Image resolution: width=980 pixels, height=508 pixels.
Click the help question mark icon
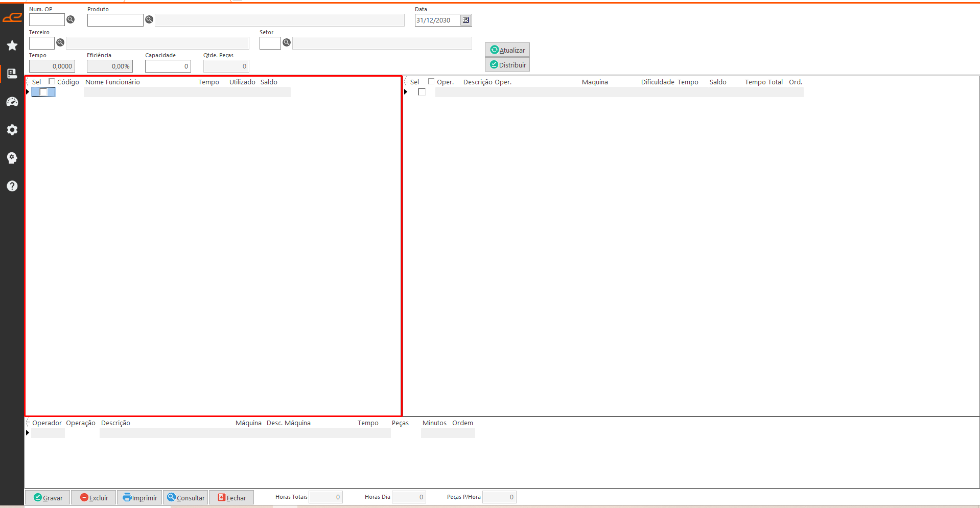click(12, 186)
